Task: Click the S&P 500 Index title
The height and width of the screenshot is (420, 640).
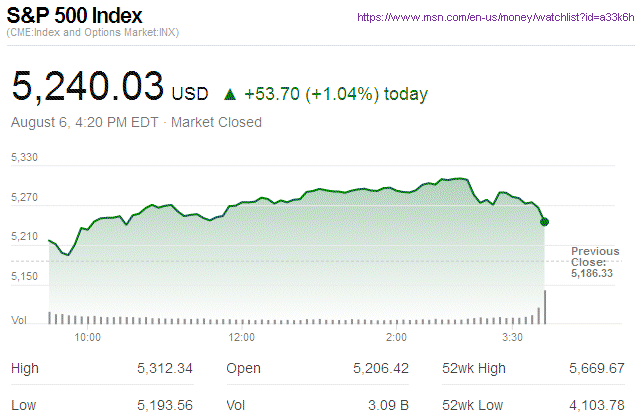Action: (75, 18)
